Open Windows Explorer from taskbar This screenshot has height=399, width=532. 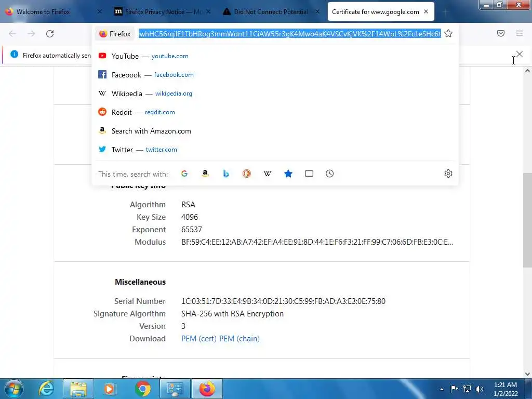click(78, 389)
